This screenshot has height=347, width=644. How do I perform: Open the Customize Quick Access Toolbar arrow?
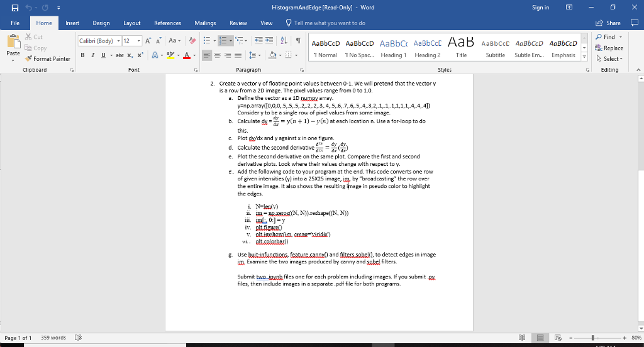pos(58,8)
